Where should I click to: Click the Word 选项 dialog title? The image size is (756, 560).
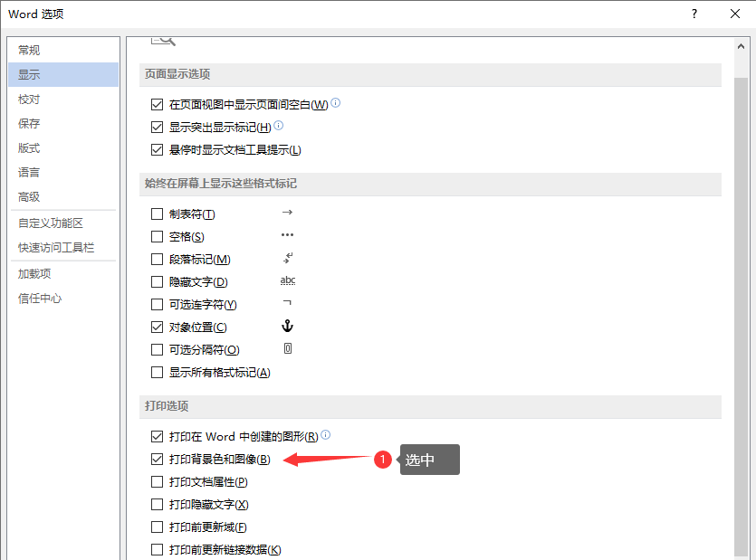click(36, 14)
